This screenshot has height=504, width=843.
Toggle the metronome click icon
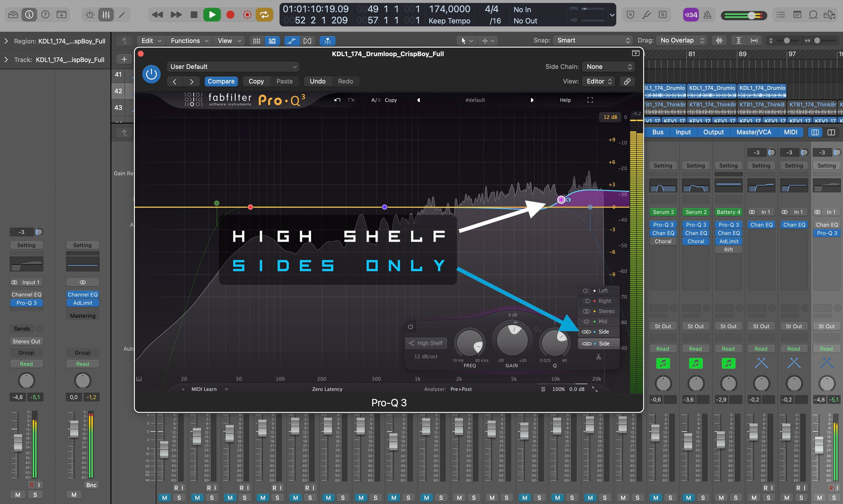tap(707, 15)
